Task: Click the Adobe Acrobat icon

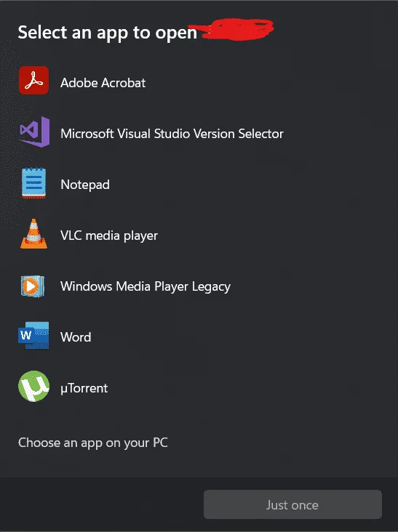Action: pyautogui.click(x=33, y=81)
